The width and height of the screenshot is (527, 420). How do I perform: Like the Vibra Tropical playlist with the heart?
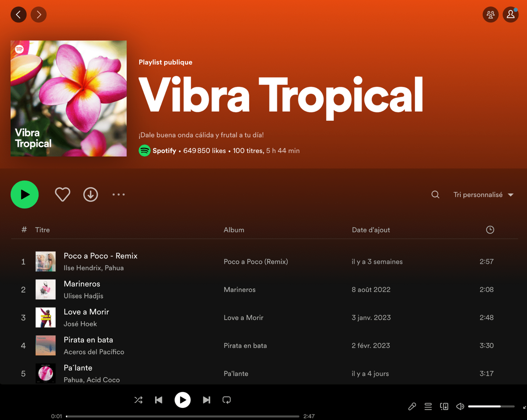coord(62,195)
